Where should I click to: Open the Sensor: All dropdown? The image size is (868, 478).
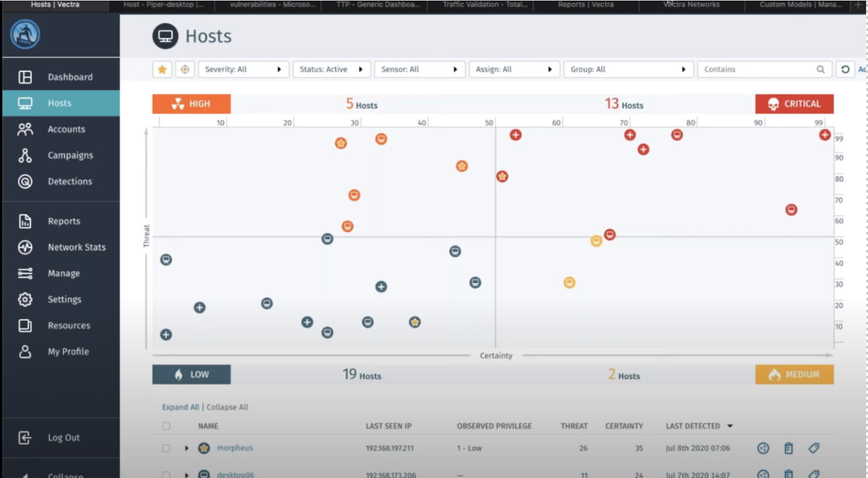[419, 69]
